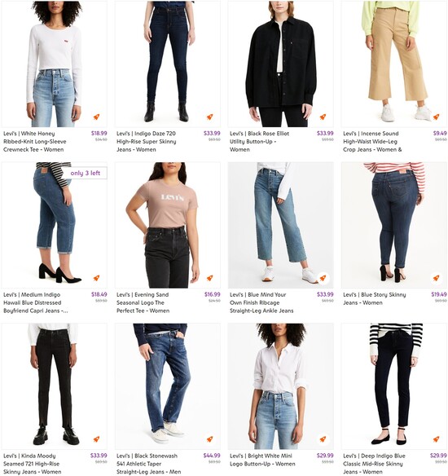Click rocket icon on Indigo Daze 720 Jeans

click(x=209, y=117)
